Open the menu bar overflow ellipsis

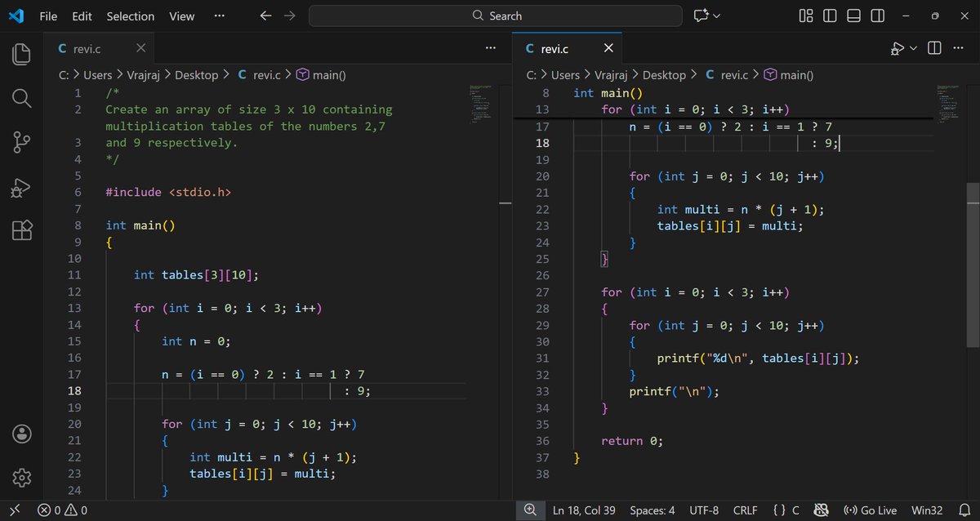pos(219,16)
